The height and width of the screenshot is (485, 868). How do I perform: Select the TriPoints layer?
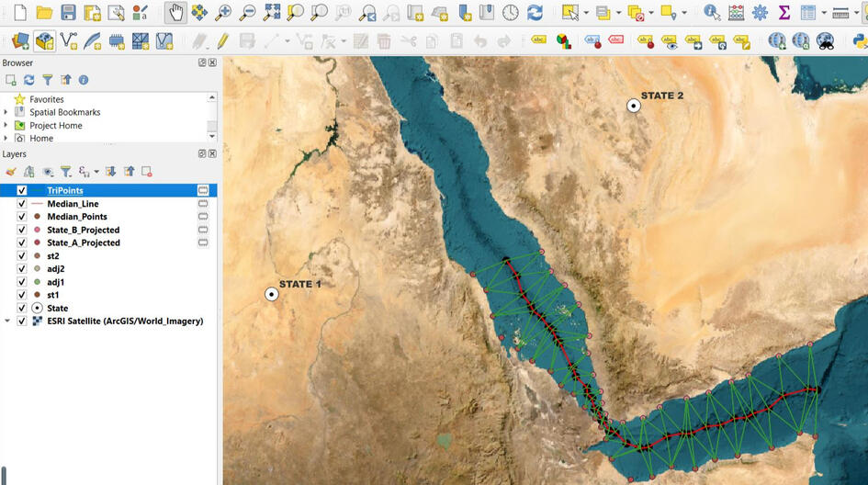[x=64, y=191]
